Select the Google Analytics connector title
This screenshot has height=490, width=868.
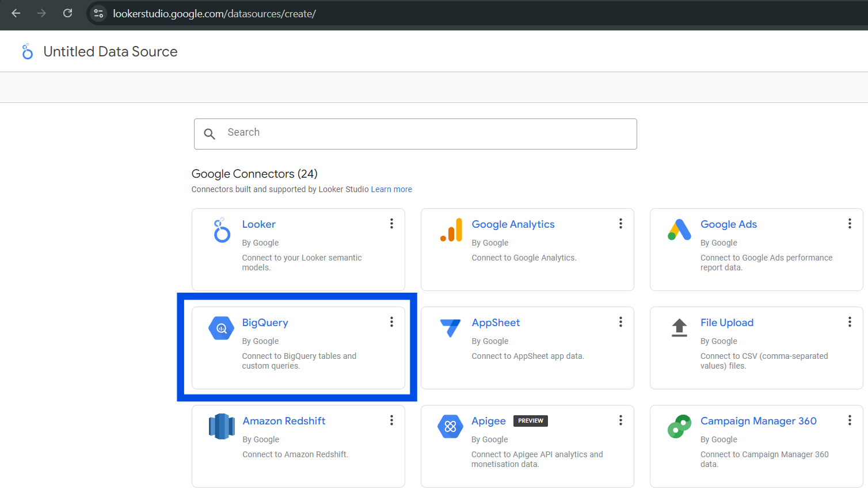[x=513, y=224]
